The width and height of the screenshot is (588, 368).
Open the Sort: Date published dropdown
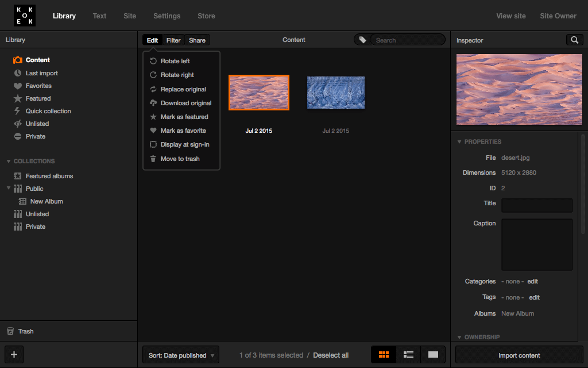click(180, 355)
